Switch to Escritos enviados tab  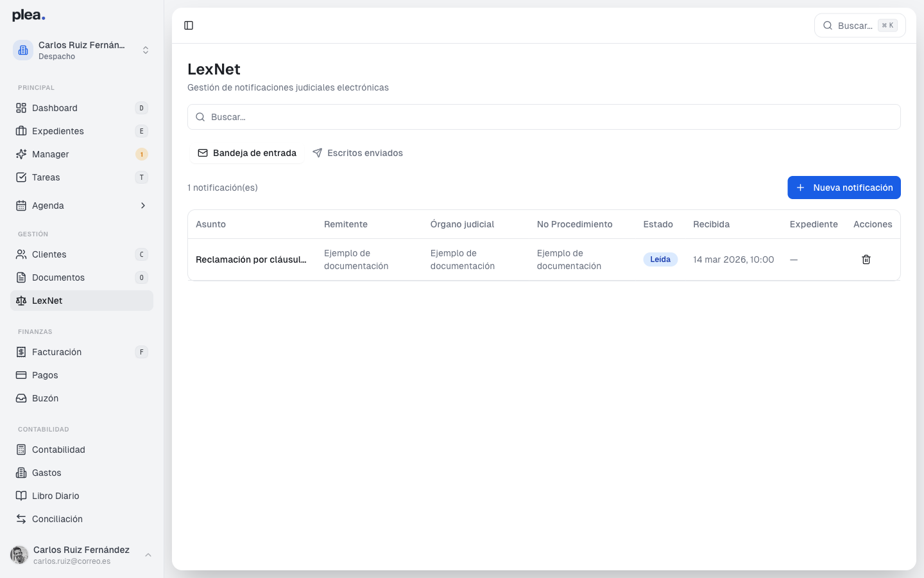(357, 153)
